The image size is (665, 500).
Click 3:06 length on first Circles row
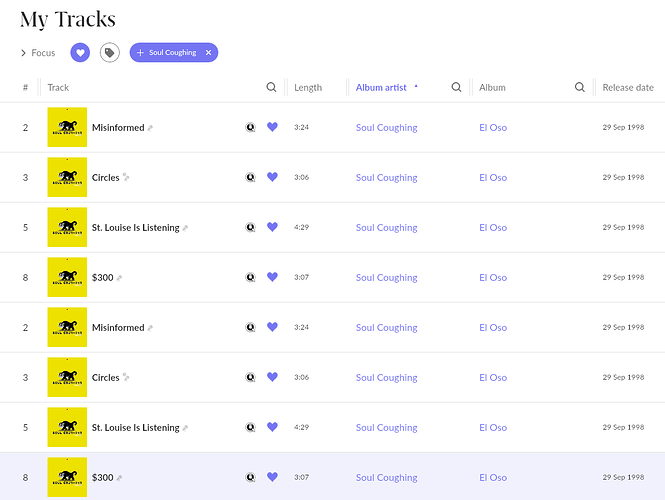(302, 177)
